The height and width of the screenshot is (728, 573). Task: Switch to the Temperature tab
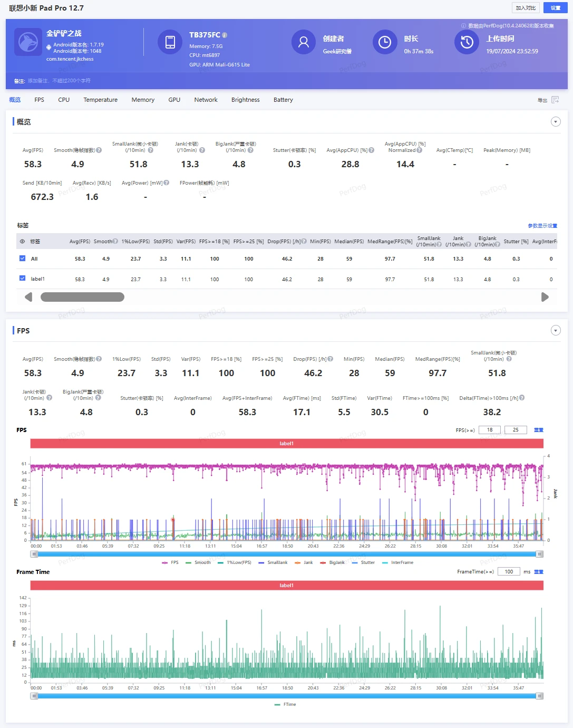coord(100,100)
